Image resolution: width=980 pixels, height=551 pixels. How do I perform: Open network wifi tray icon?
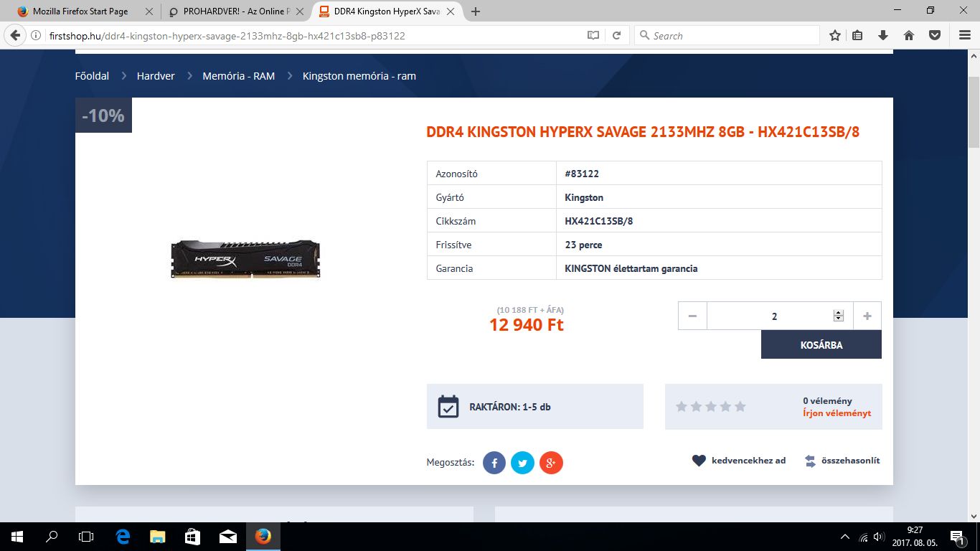point(863,537)
